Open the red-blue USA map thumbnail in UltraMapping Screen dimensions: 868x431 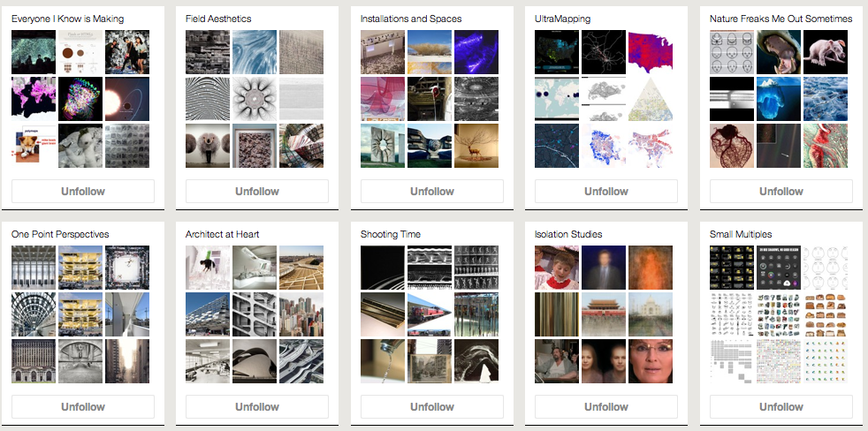point(651,52)
